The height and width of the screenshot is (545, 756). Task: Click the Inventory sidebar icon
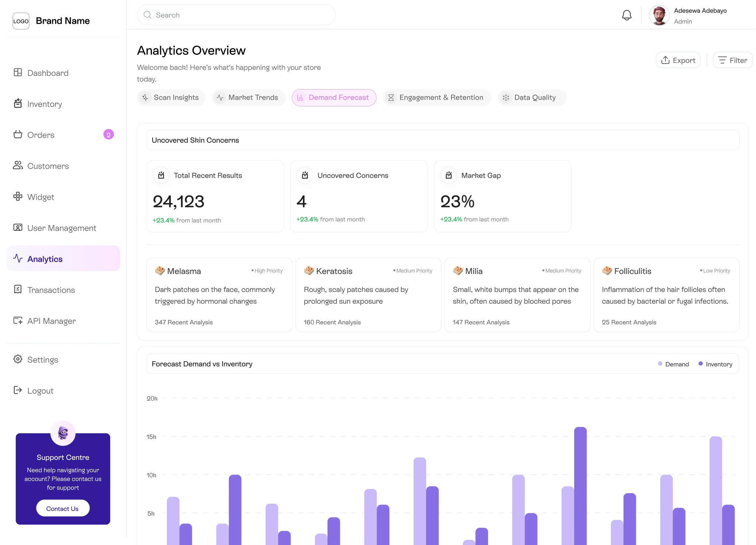tap(18, 104)
